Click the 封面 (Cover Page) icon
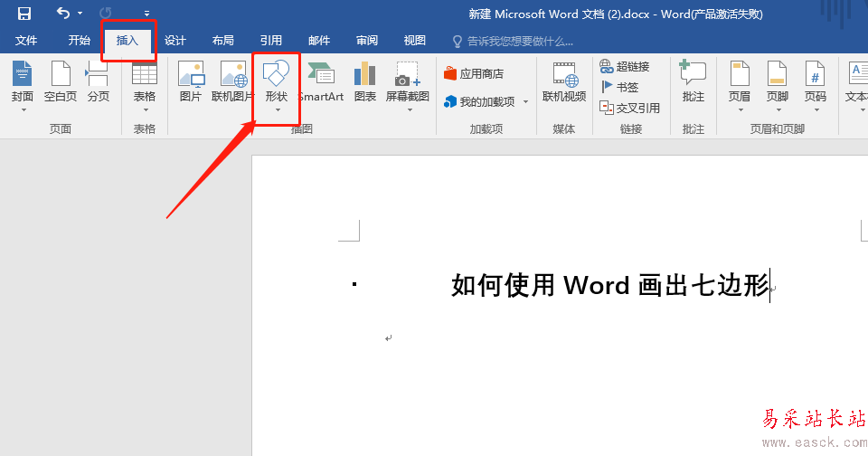 coord(22,73)
